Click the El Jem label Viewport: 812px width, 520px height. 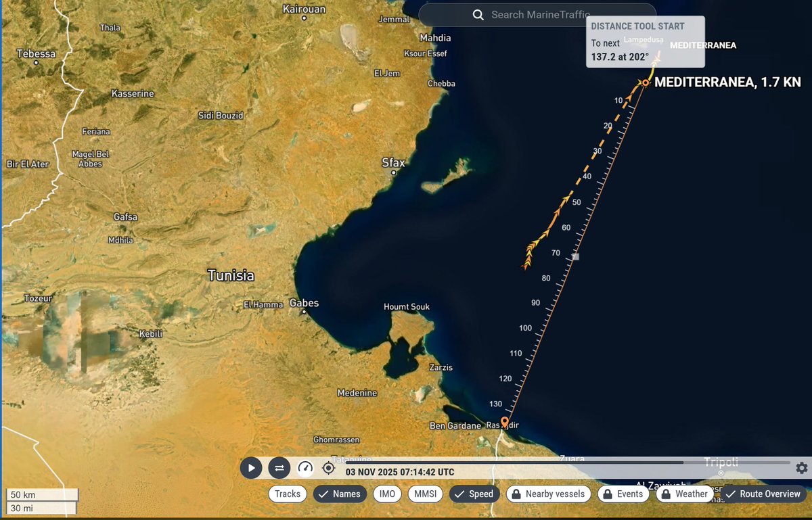pyautogui.click(x=387, y=73)
